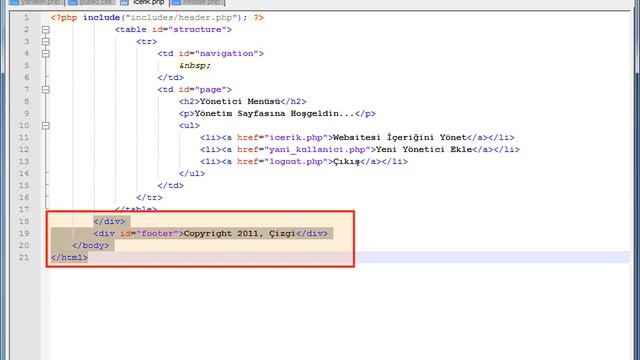This screenshot has width=640, height=360.
Task: Click the icerik.php link line in code
Action: [357, 138]
